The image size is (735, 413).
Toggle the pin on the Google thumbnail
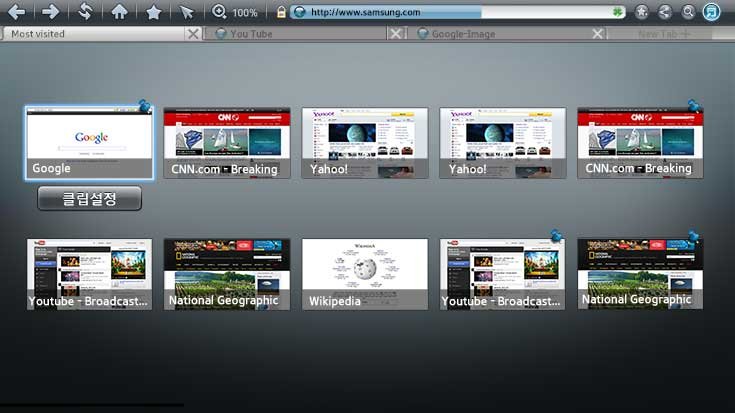tap(144, 105)
